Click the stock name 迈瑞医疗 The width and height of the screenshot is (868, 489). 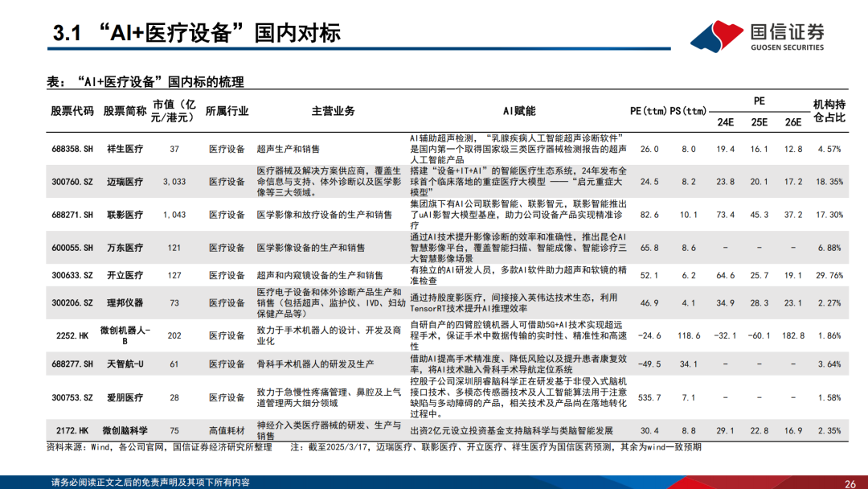coord(125,182)
